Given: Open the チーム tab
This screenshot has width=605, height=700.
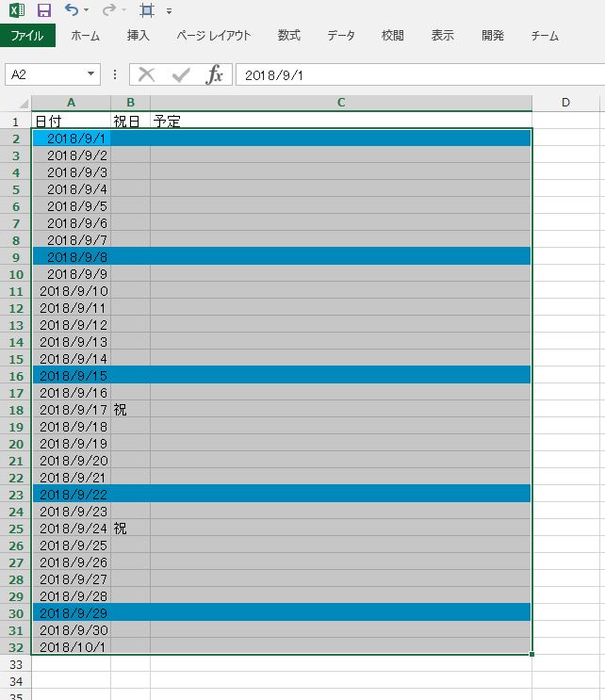Looking at the screenshot, I should click(x=545, y=35).
